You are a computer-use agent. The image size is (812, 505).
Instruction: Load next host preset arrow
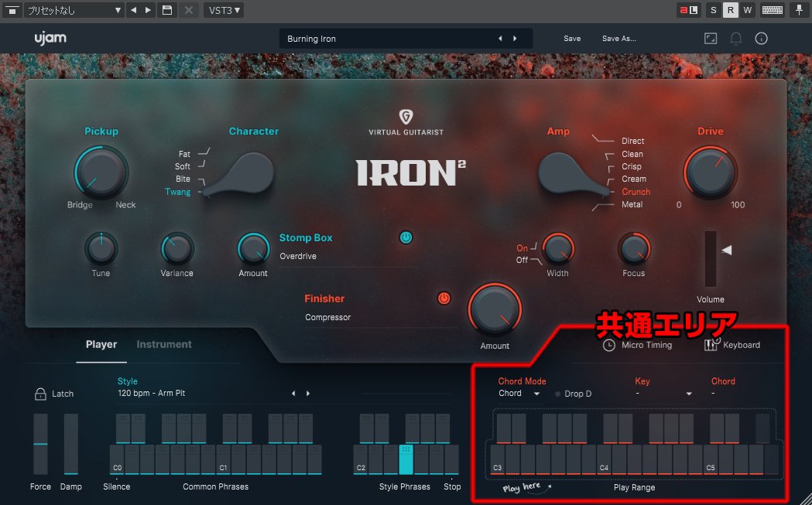(148, 10)
